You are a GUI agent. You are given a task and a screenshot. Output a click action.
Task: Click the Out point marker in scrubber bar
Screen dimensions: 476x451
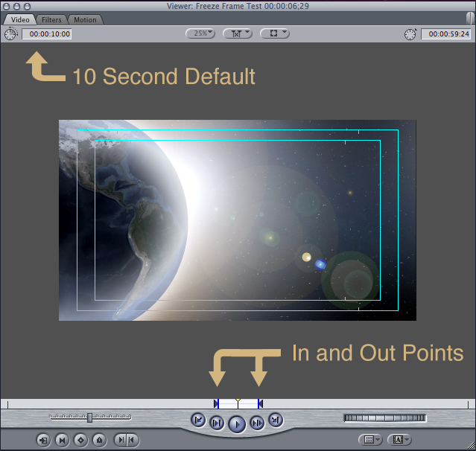(260, 403)
